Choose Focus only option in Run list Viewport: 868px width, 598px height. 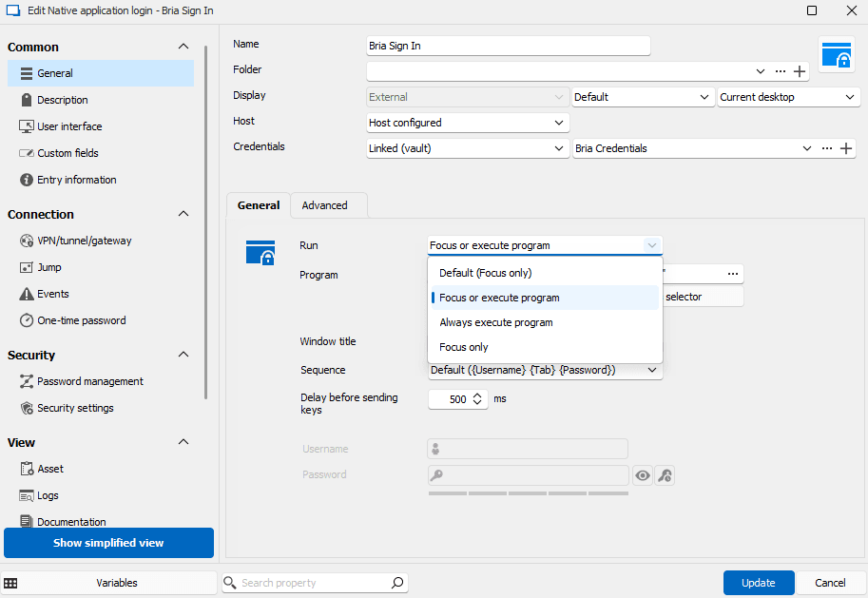click(x=464, y=347)
